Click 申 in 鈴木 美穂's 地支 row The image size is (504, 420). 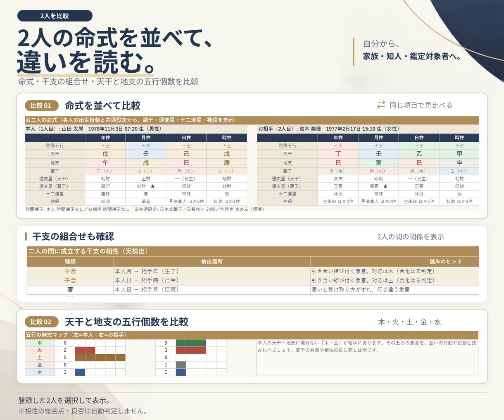point(459,163)
